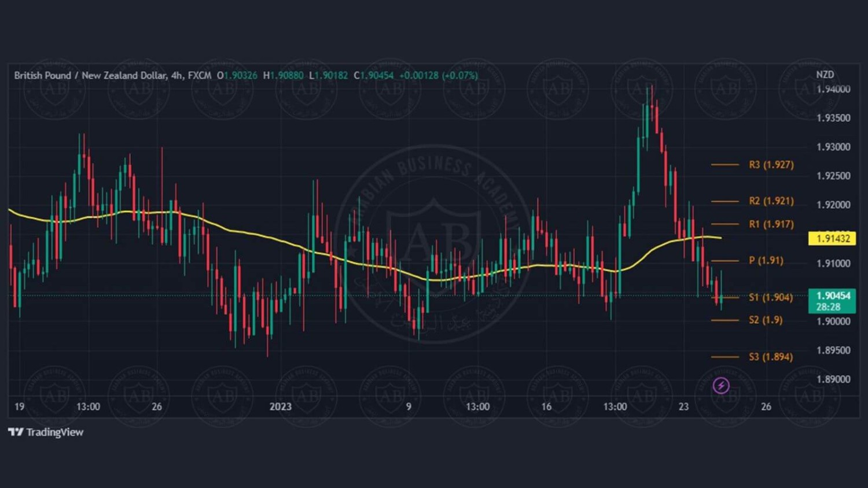The height and width of the screenshot is (488, 868).
Task: Select the R1 (1.917) pivot label
Action: [x=771, y=224]
